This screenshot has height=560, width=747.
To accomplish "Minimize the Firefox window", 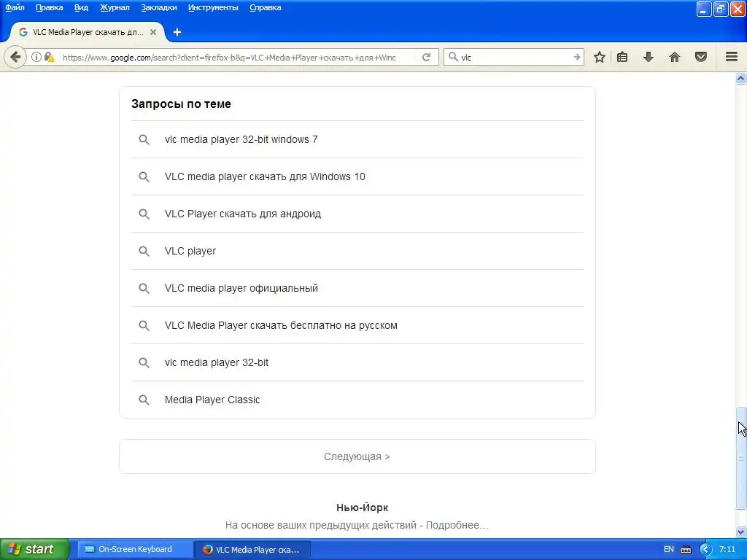I will click(704, 9).
